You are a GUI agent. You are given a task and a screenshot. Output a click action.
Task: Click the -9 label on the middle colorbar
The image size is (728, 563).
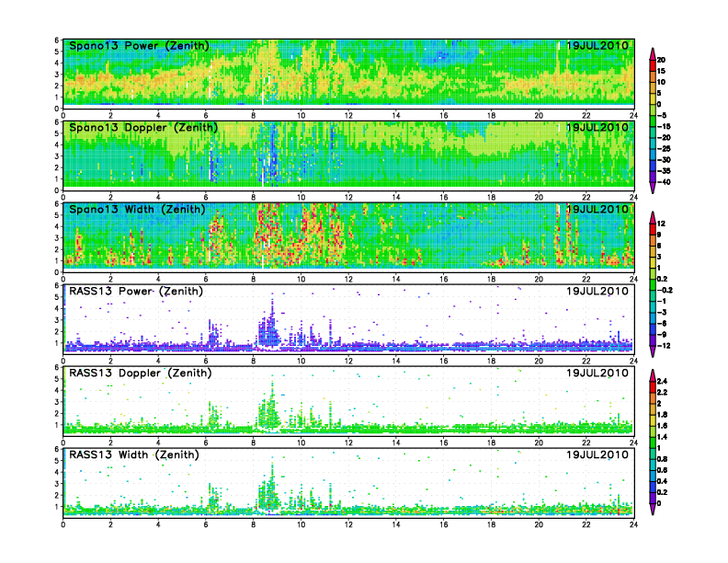[x=663, y=335]
